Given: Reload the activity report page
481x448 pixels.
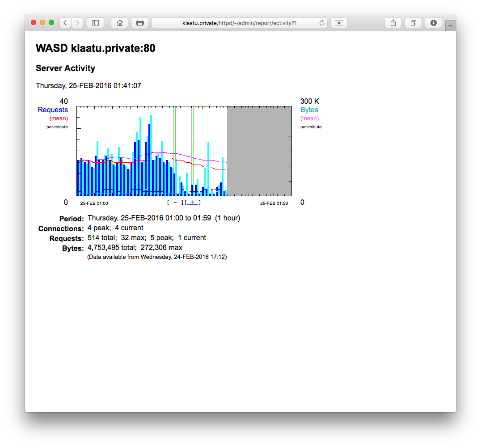Looking at the screenshot, I should [322, 23].
